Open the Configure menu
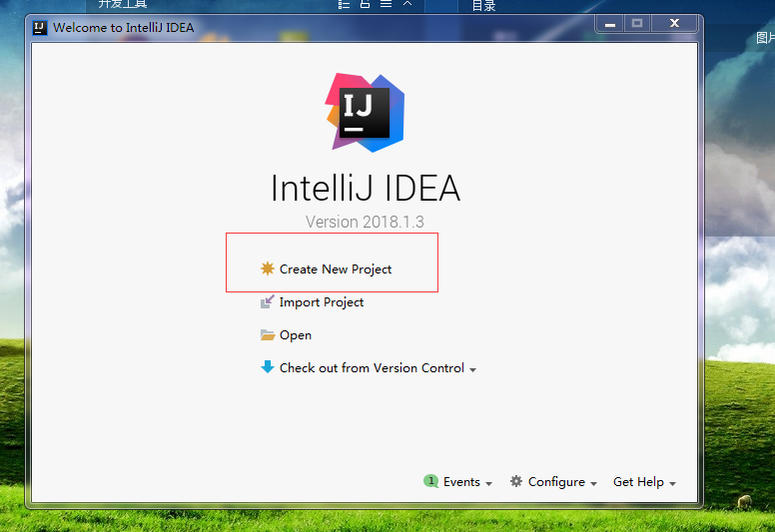 (x=556, y=482)
